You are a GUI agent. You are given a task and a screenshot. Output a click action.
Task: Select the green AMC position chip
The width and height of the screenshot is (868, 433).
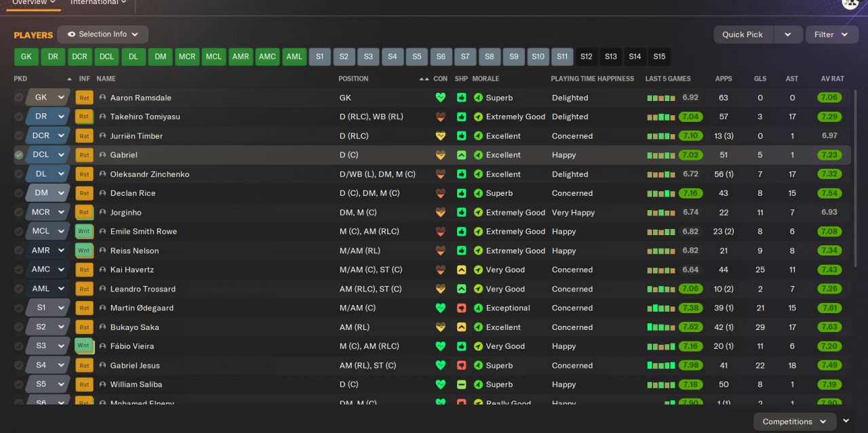[x=267, y=57]
